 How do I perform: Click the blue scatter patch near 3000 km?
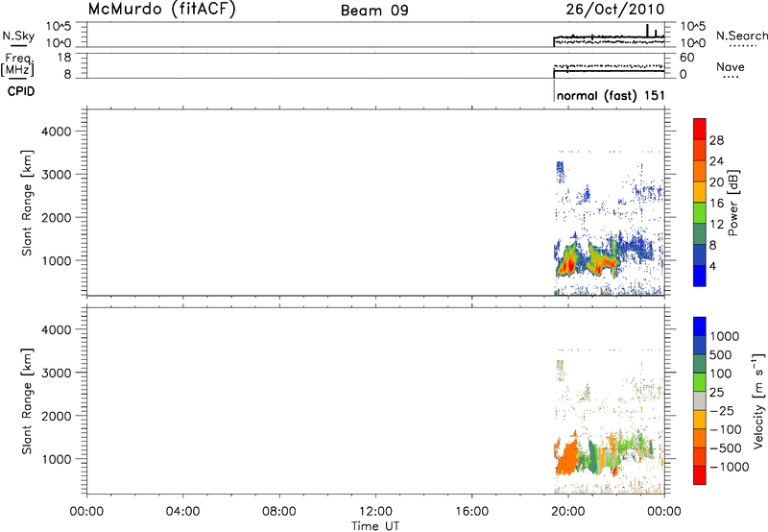[560, 171]
